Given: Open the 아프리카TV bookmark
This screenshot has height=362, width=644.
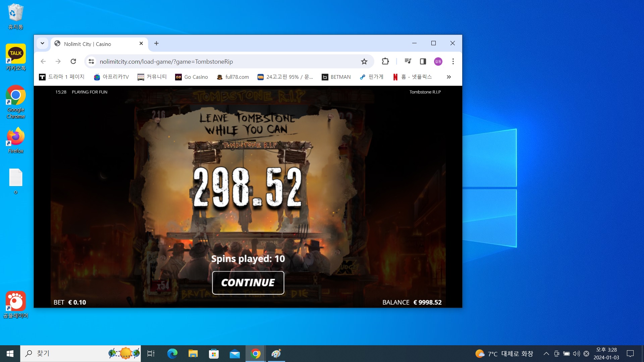Looking at the screenshot, I should tap(111, 77).
